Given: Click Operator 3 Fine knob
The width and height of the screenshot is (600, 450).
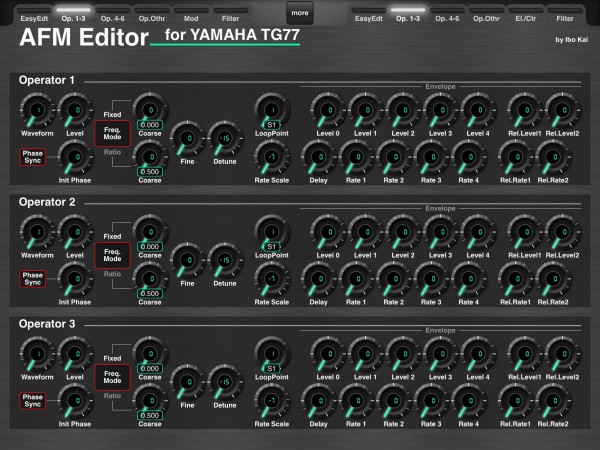Looking at the screenshot, I should pyautogui.click(x=187, y=382).
